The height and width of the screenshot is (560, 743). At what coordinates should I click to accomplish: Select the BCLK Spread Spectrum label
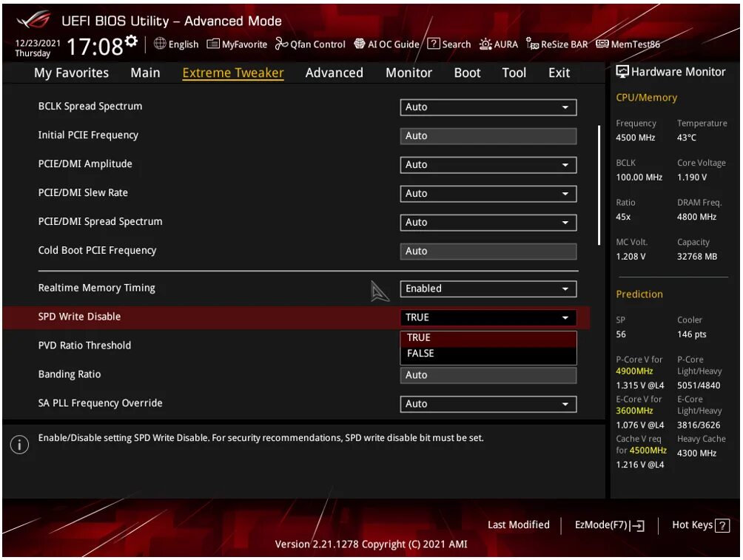pyautogui.click(x=90, y=107)
